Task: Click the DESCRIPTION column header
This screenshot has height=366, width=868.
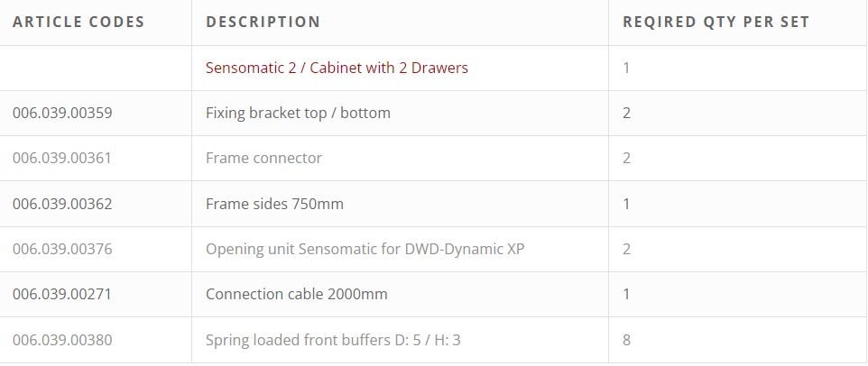Action: coord(263,23)
